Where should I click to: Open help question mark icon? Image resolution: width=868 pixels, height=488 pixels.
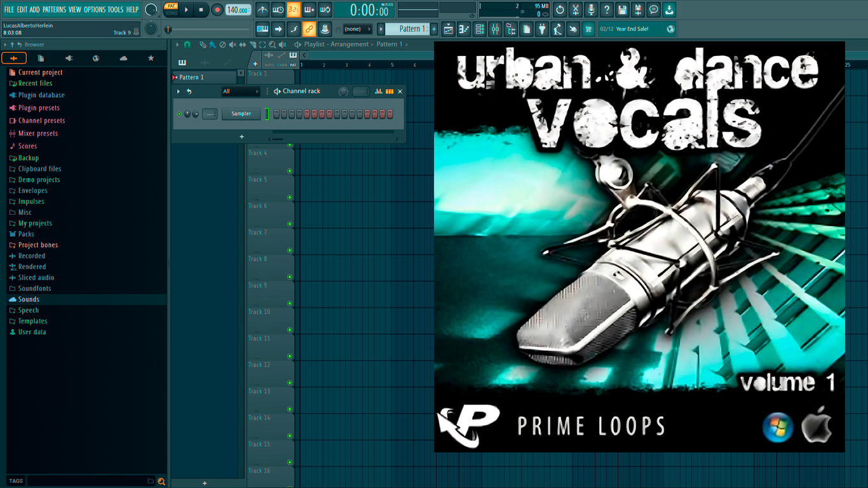coord(607,10)
